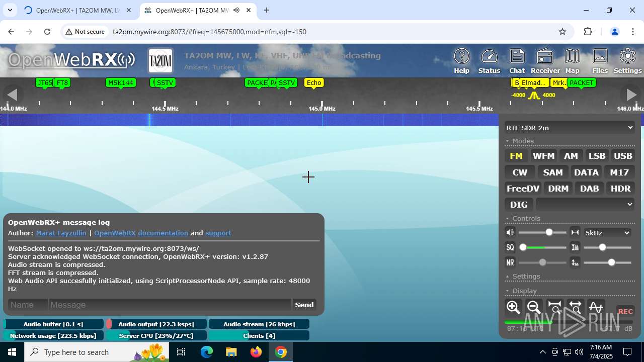Viewport: 644px width, 362px height.
Task: Select SAM mode
Action: [553, 172]
